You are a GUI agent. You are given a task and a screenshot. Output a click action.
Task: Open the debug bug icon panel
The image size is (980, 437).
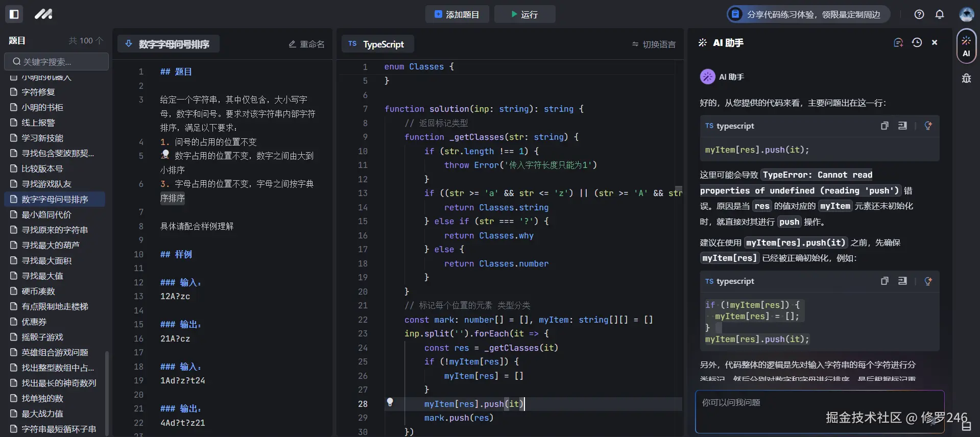966,78
